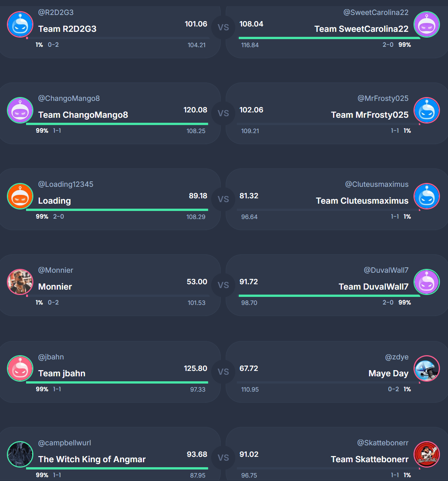This screenshot has width=448, height=481.
Task: Open campbellwurl's dark avatar image
Action: pyautogui.click(x=20, y=455)
